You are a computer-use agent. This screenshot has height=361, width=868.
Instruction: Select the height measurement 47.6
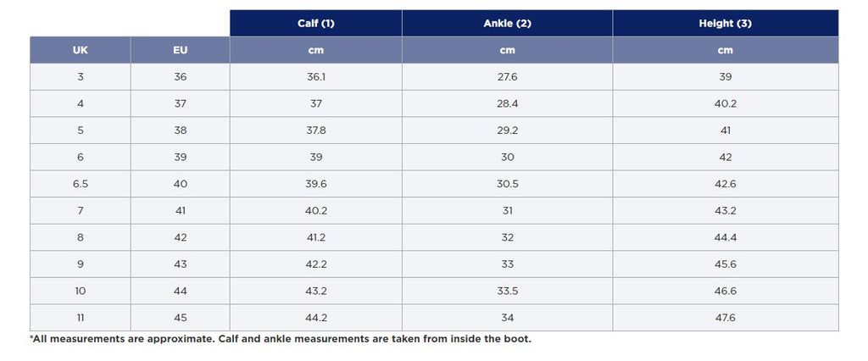[725, 318]
